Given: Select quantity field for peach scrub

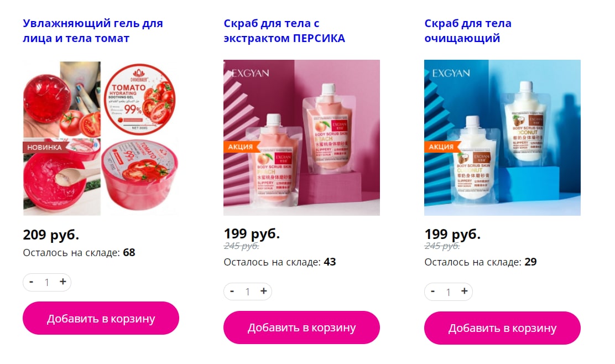Looking at the screenshot, I should tap(248, 292).
